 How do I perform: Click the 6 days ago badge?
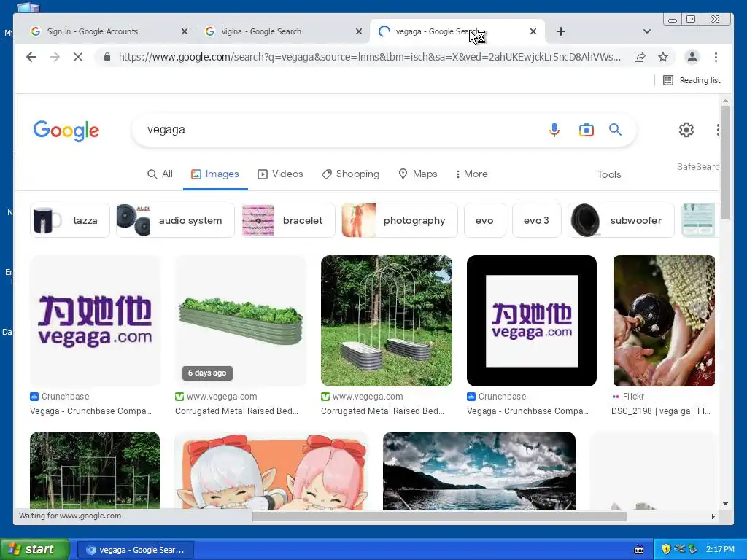pyautogui.click(x=207, y=373)
